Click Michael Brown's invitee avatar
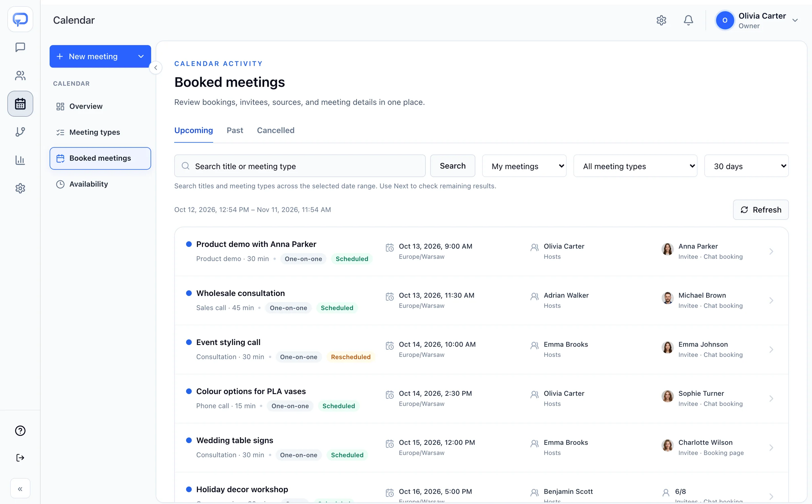Screen dimensions: 812x504 click(668, 298)
